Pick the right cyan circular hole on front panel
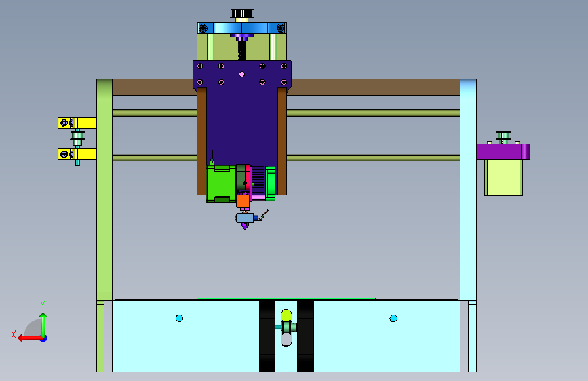 click(x=393, y=319)
